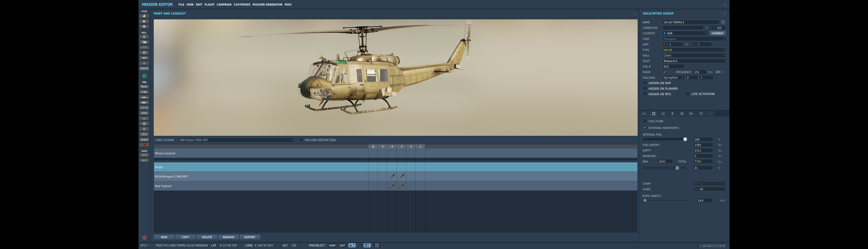Screen dimensions: 868x249
Task: Select the M134 Minigun*2, XM158*2 payload row
Action: (396, 177)
